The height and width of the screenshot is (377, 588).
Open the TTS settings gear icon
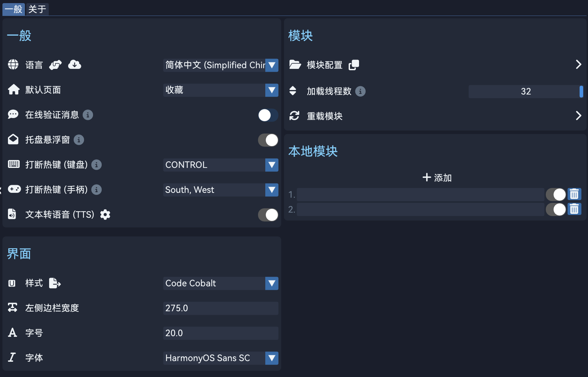105,215
